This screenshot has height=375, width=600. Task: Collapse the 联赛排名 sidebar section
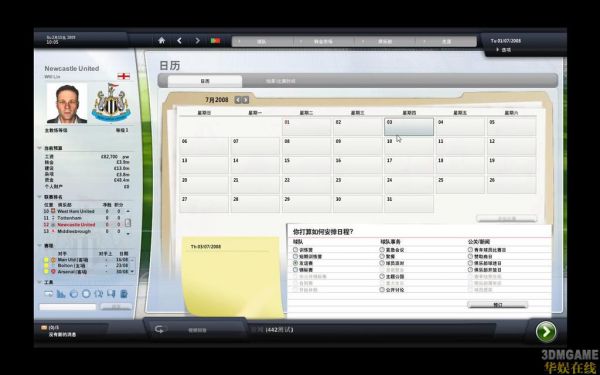(39, 197)
